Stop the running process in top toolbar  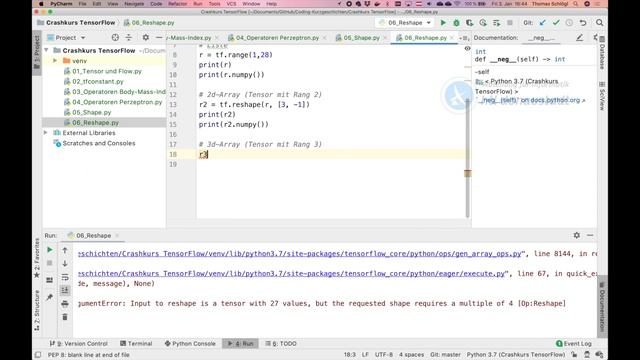(x=510, y=23)
